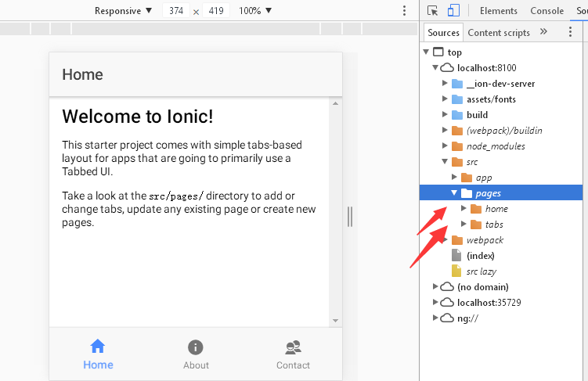
Task: Tap the About tab in the app
Action: [x=196, y=354]
